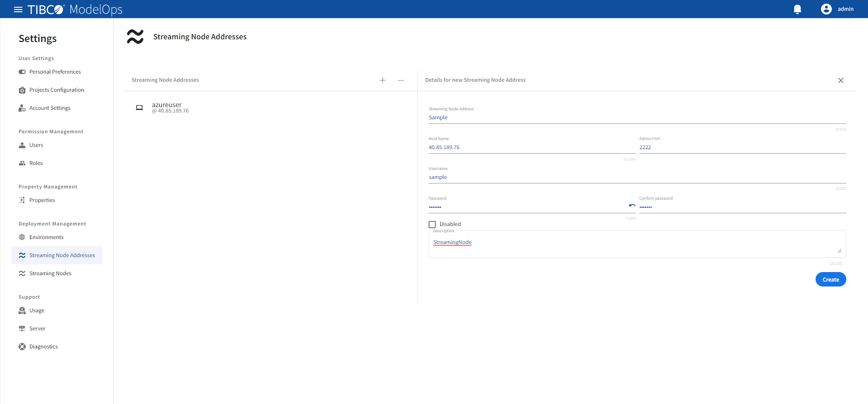Toggle the Disabled checkbox

tap(432, 225)
